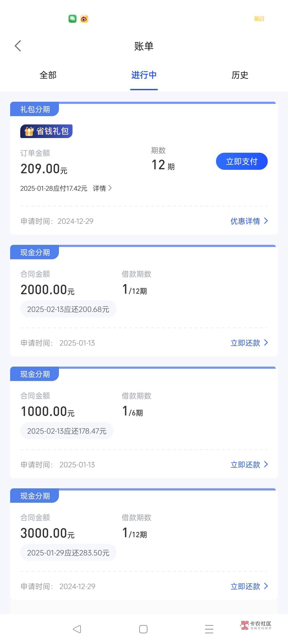Select the 进行中 tab

click(144, 75)
